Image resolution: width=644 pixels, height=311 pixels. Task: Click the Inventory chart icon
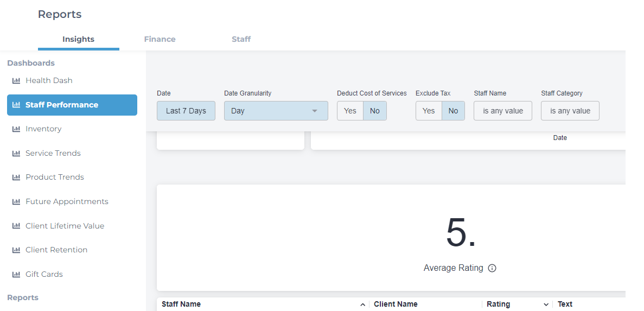pos(16,129)
